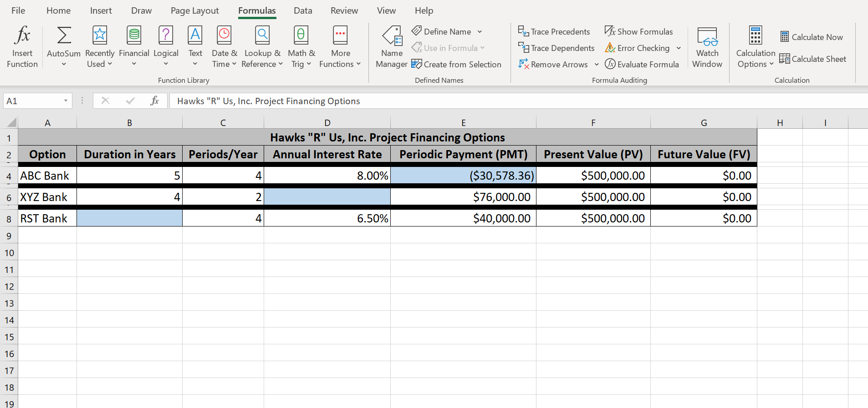Screen dimensions: 868x408
Task: Toggle Show Formulas view
Action: pos(639,31)
